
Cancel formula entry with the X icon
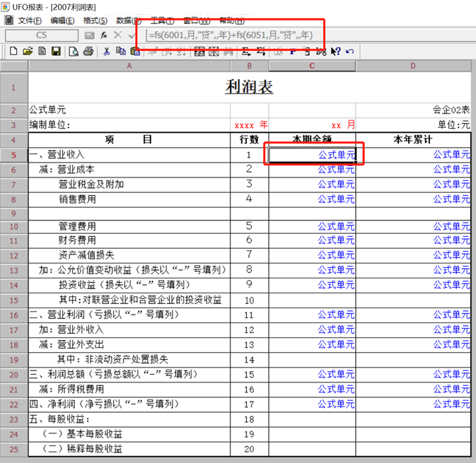(118, 35)
